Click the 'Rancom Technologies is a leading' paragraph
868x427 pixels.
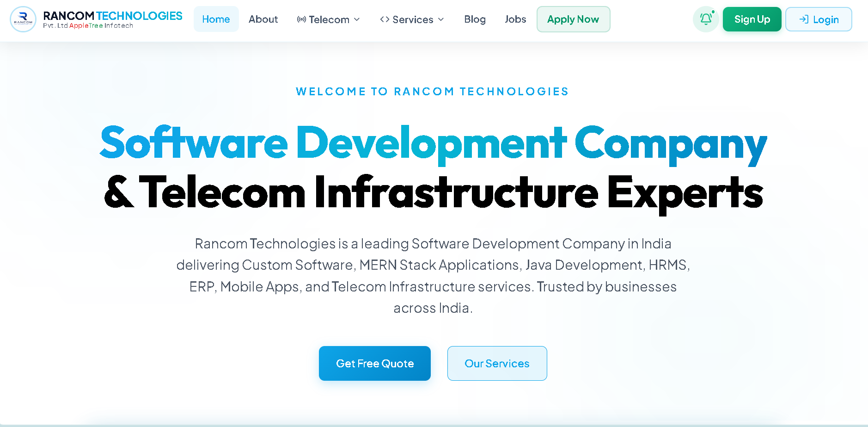(433, 276)
